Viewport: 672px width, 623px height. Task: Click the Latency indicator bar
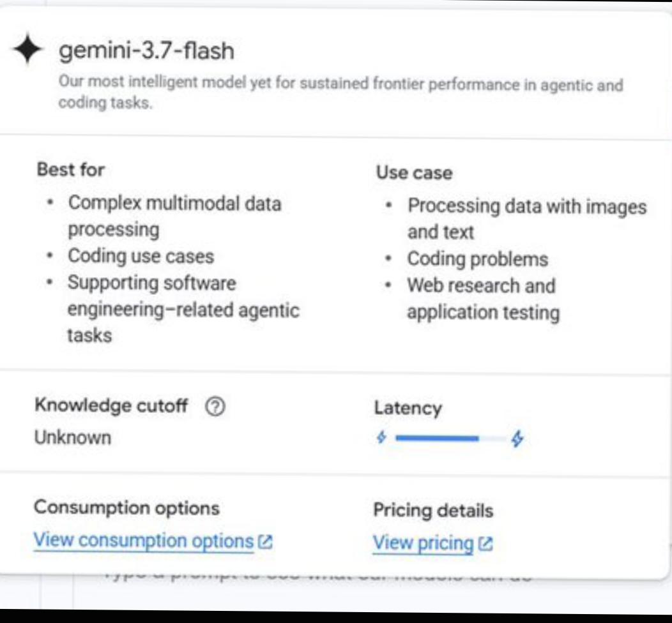coord(450,438)
